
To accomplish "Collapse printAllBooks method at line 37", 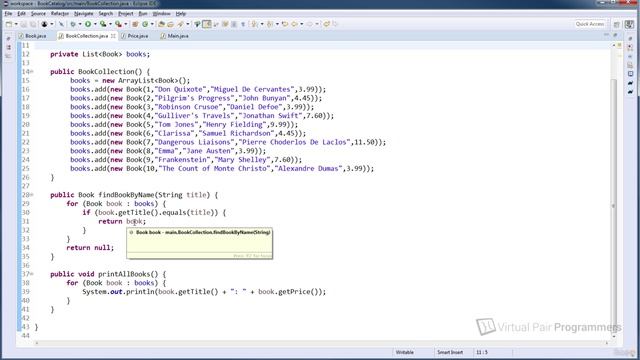I will tap(32, 274).
